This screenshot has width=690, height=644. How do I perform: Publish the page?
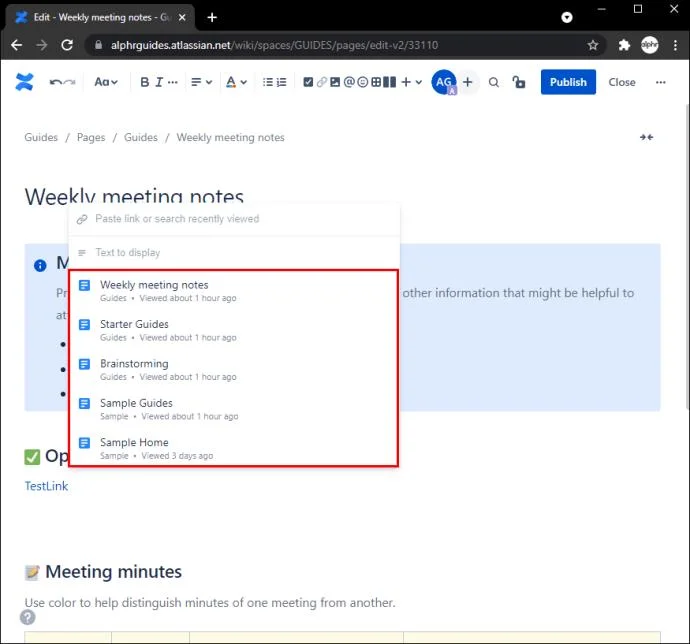click(568, 82)
